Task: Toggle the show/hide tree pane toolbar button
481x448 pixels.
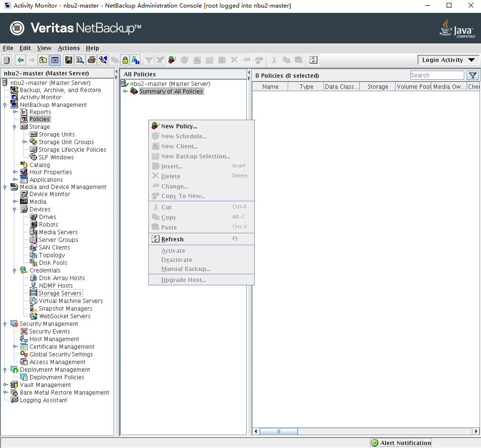Action: point(55,60)
